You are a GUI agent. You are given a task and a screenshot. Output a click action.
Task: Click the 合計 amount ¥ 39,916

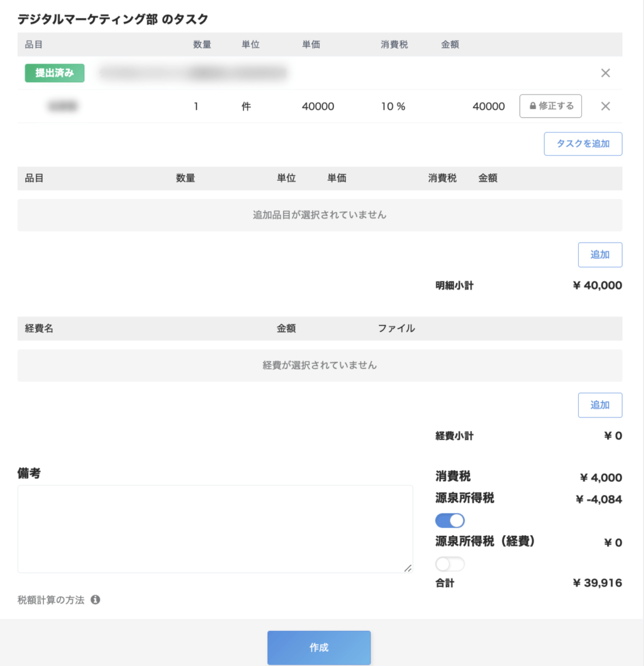(597, 583)
